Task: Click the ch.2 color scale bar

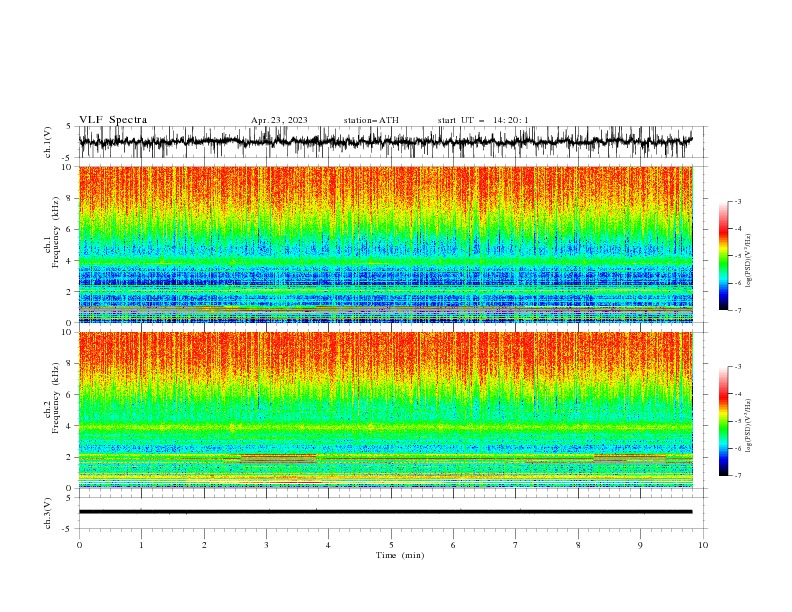Action: [724, 421]
